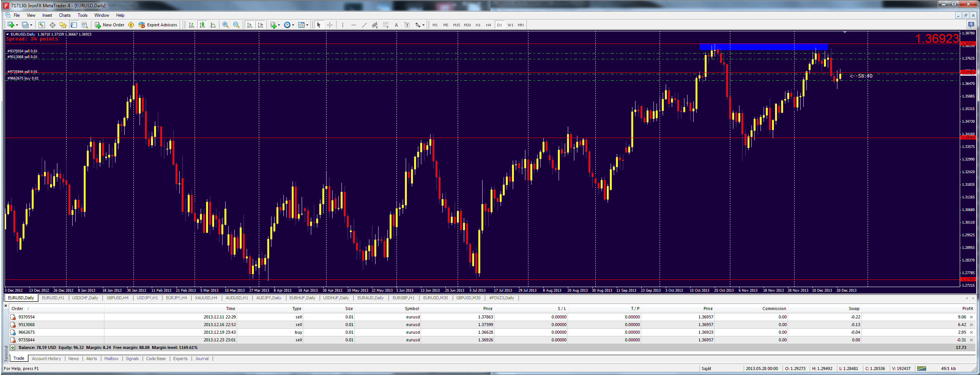
Task: Draw a vertical line tool
Action: coord(343,25)
